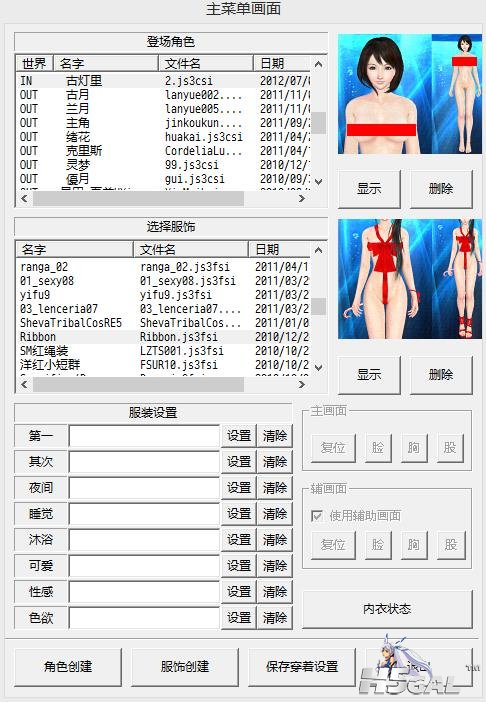Click up arrow of costume list scrollbar

[x=319, y=250]
